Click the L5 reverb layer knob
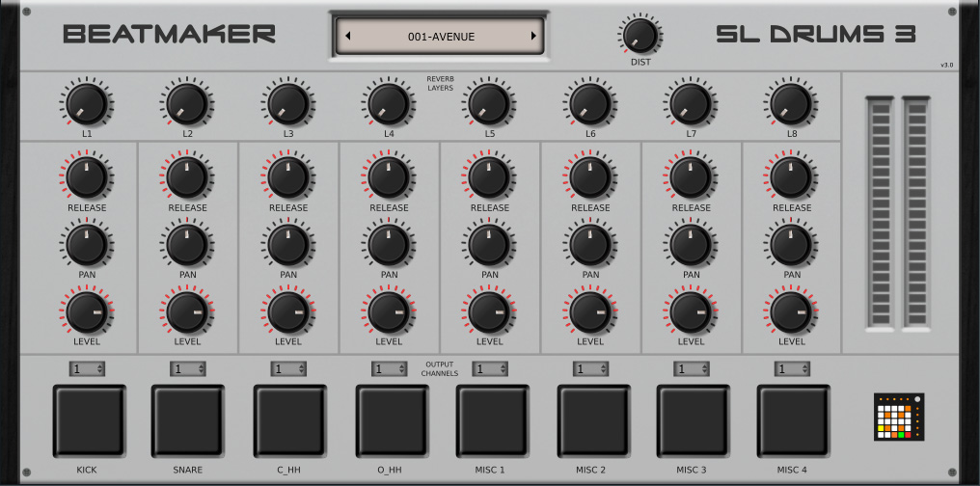This screenshot has height=486, width=980. click(489, 104)
